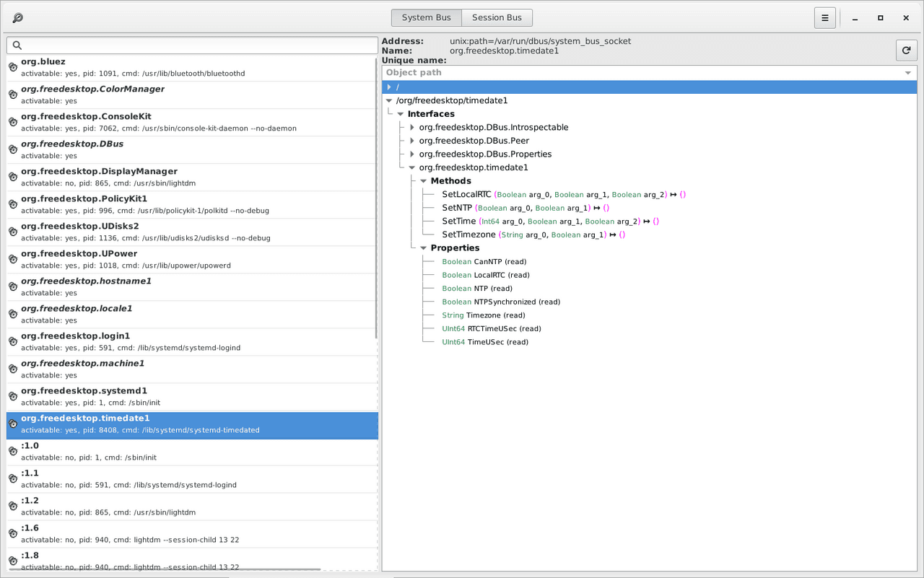Click the gear icon beside org.bluez
The width and height of the screenshot is (924, 578).
pyautogui.click(x=13, y=67)
